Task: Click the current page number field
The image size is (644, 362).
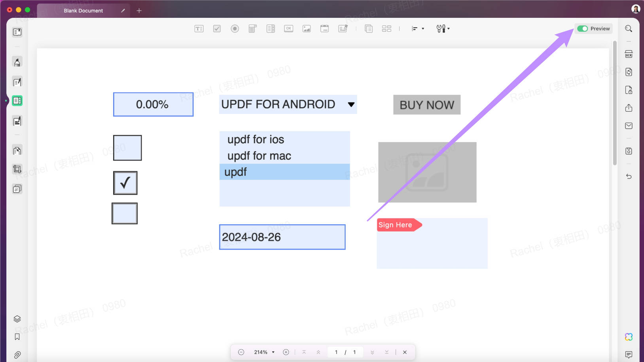Action: pos(336,352)
